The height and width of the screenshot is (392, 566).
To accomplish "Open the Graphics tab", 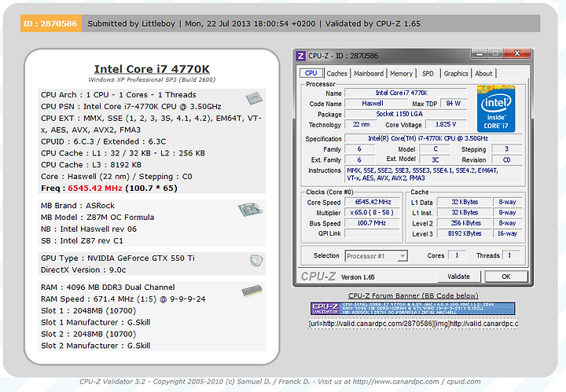I will click(456, 74).
